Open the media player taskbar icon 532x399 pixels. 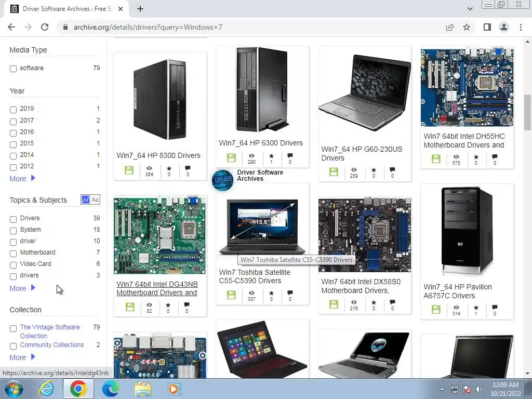point(175,389)
